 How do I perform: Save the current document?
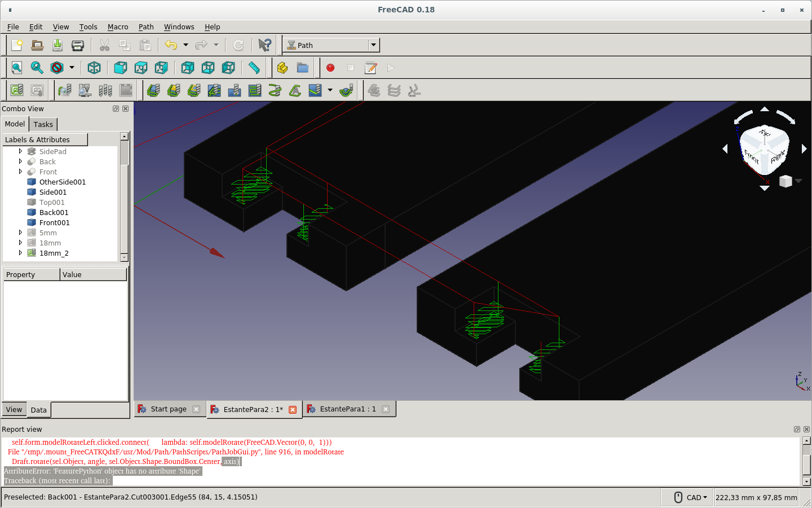point(58,45)
